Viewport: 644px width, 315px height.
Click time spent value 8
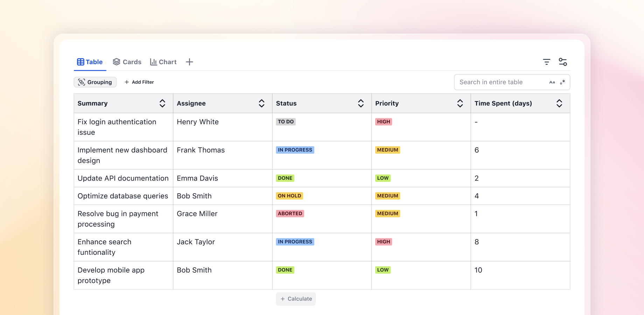coord(477,242)
